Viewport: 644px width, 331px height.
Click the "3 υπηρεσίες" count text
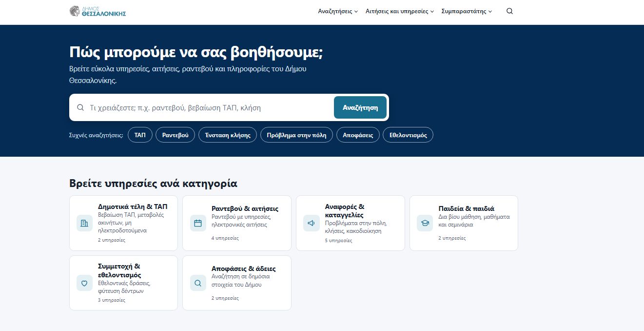click(112, 300)
